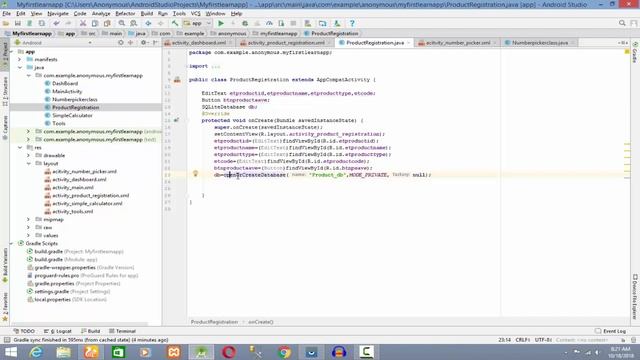Collapse the res folder
The image size is (640, 360).
(20, 147)
